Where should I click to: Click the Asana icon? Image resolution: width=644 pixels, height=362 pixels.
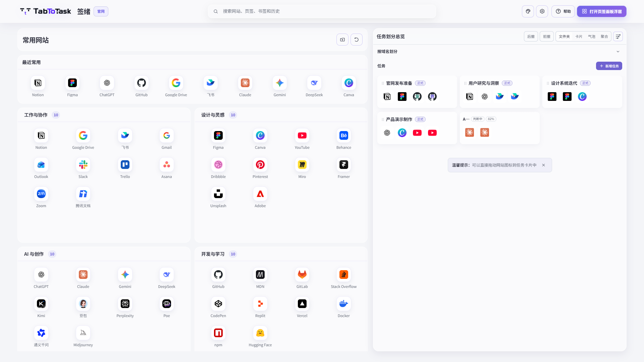pos(167,165)
